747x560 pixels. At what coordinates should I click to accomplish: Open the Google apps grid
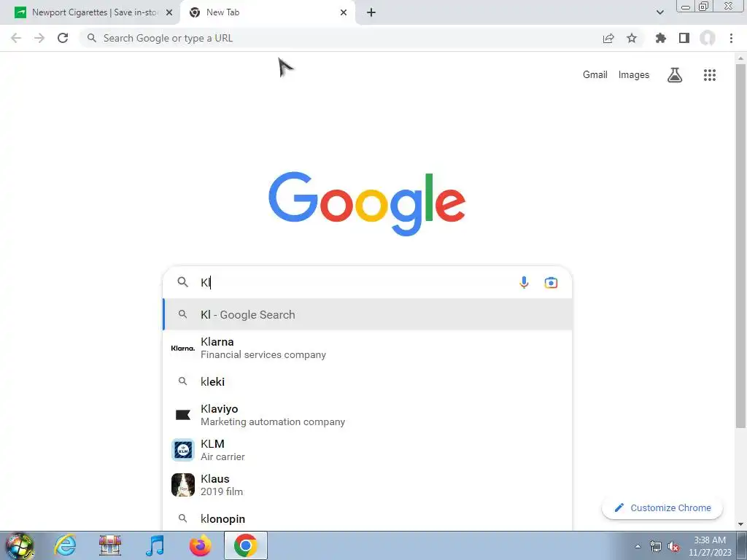coord(710,75)
